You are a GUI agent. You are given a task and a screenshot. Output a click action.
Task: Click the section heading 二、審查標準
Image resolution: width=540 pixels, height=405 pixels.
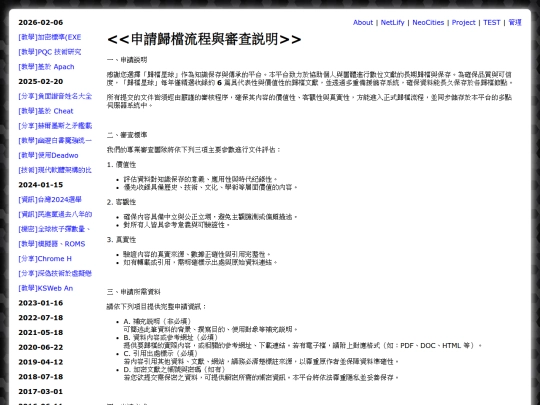coord(127,135)
